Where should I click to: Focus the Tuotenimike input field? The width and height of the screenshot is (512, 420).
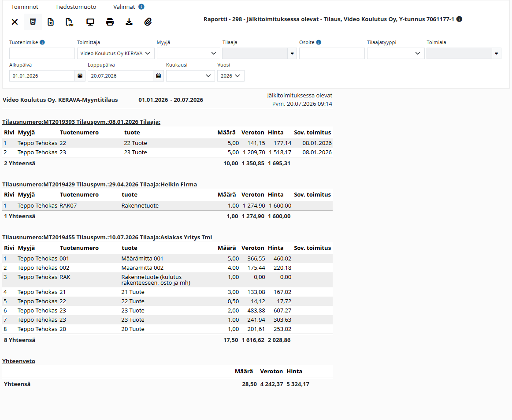click(x=42, y=53)
